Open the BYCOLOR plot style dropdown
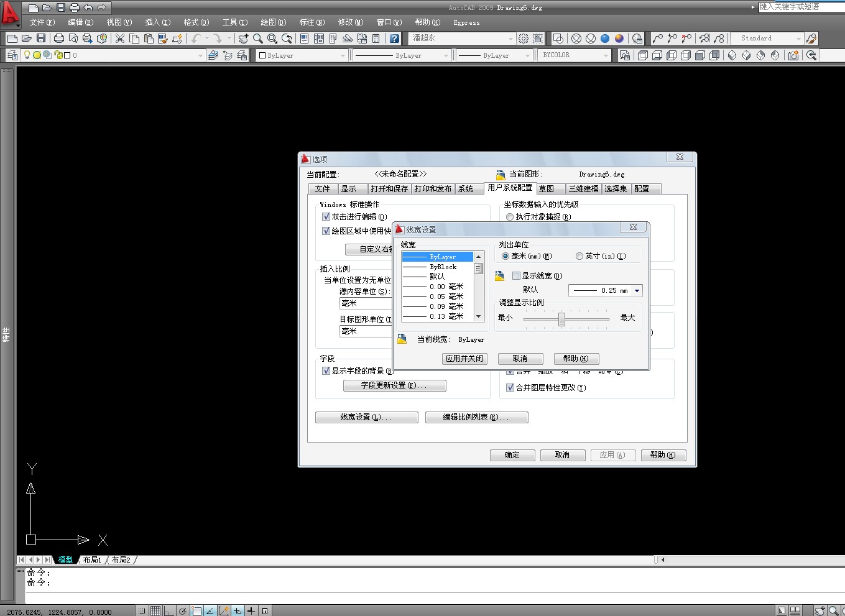Screen dimensions: 845x616 click(x=575, y=55)
